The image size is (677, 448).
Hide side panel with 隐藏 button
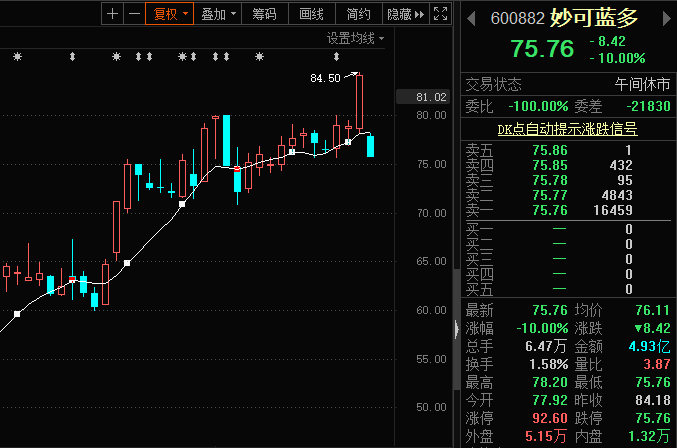tap(405, 14)
